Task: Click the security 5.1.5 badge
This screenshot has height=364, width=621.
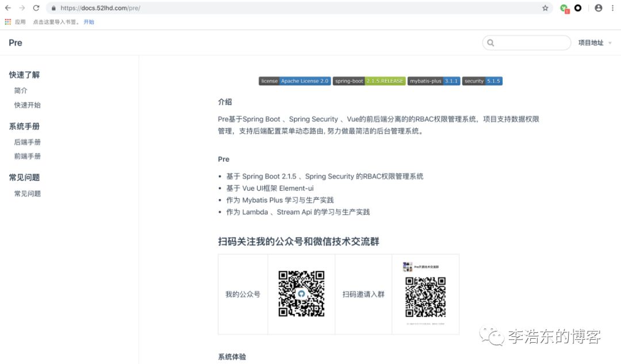Action: coord(482,81)
